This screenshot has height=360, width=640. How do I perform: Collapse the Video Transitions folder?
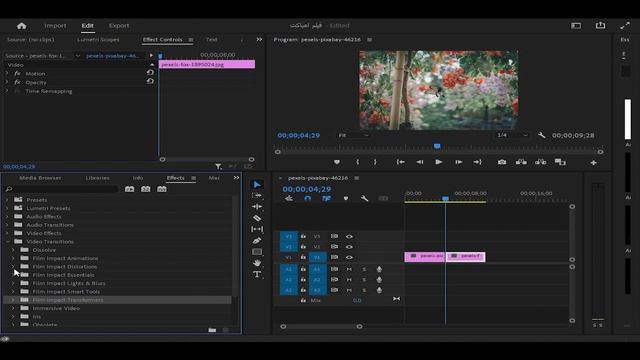(x=7, y=241)
